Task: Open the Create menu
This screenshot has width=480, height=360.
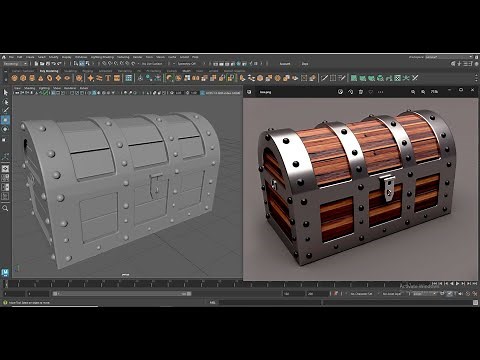Action: tap(30, 57)
